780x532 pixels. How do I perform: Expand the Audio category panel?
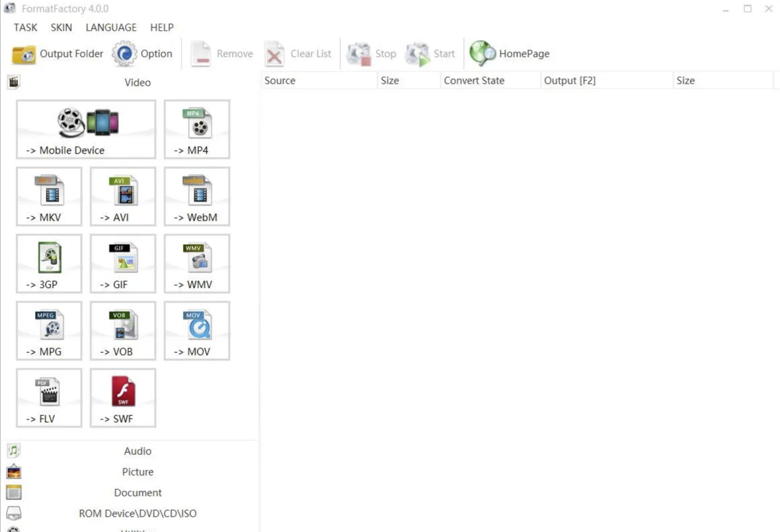coord(137,451)
